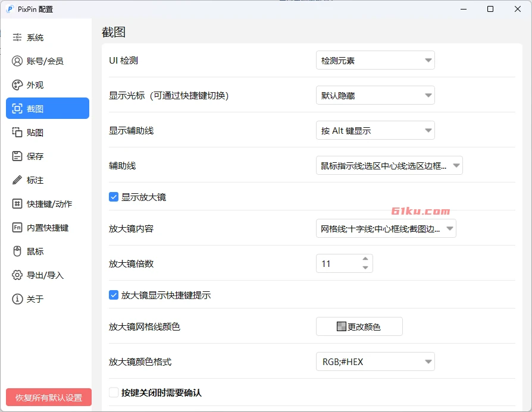The height and width of the screenshot is (412, 532).
Task: Click the 快捷键/动作 hash icon
Action: click(x=17, y=203)
